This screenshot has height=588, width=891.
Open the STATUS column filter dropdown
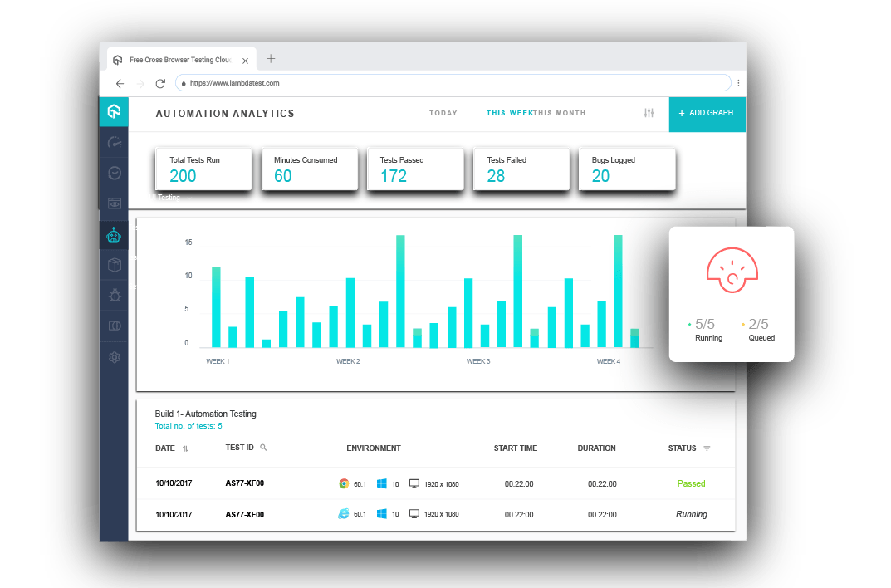click(x=707, y=448)
